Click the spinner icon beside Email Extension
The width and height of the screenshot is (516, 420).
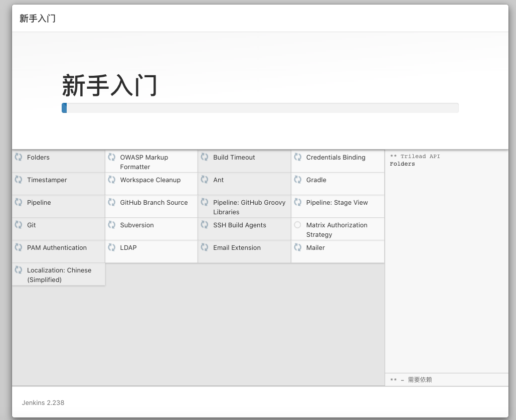point(205,247)
